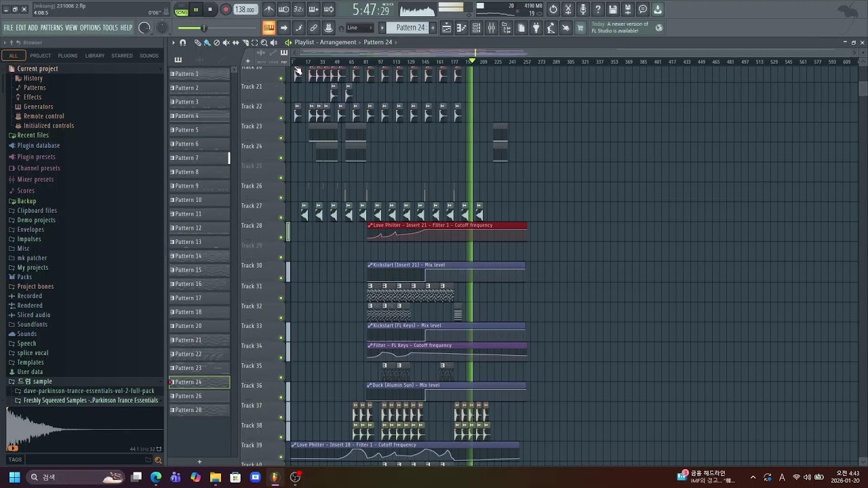Click the stop button in the transport panel
This screenshot has width=868, height=488.
point(210,9)
